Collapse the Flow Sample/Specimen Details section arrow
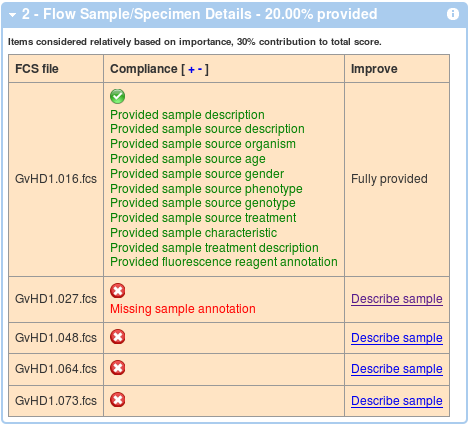The image size is (470, 426). pos(13,15)
